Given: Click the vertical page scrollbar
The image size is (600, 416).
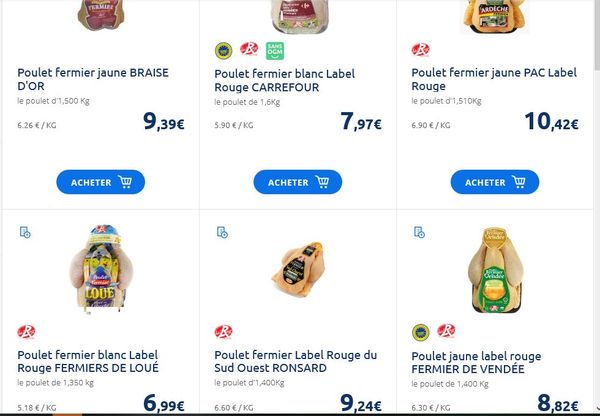Looking at the screenshot, I should pyautogui.click(x=597, y=207).
